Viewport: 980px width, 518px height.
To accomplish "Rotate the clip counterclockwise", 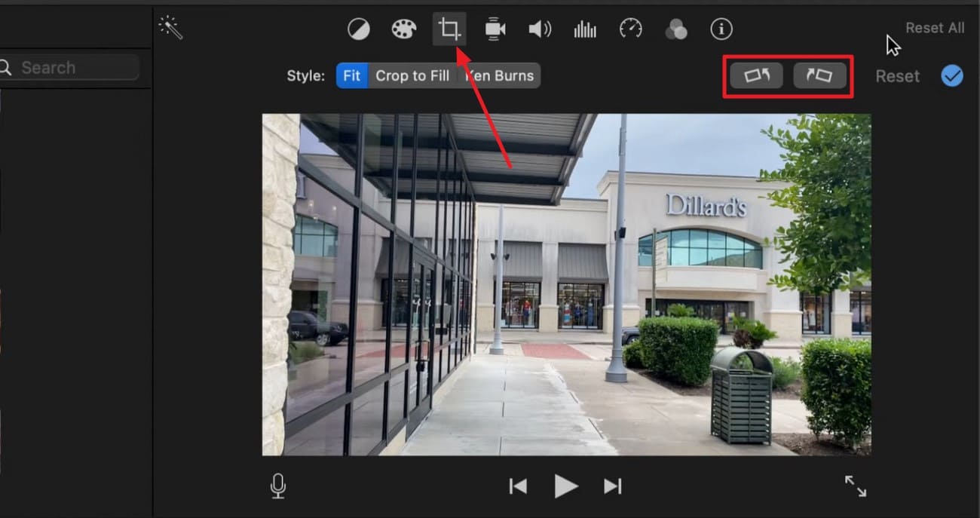I will click(755, 75).
